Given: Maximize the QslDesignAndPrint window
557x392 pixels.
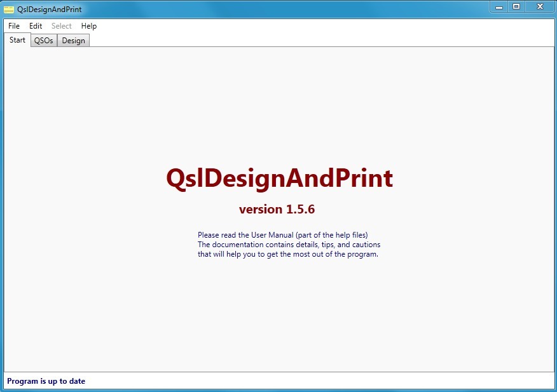Looking at the screenshot, I should (516, 6).
